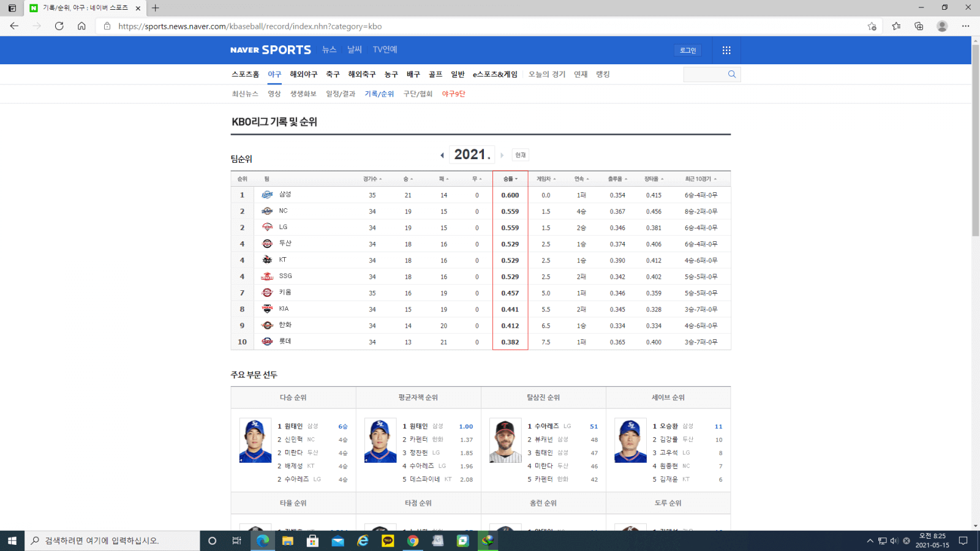The height and width of the screenshot is (551, 980).
Task: Open Task View on the taskbar
Action: click(x=236, y=541)
